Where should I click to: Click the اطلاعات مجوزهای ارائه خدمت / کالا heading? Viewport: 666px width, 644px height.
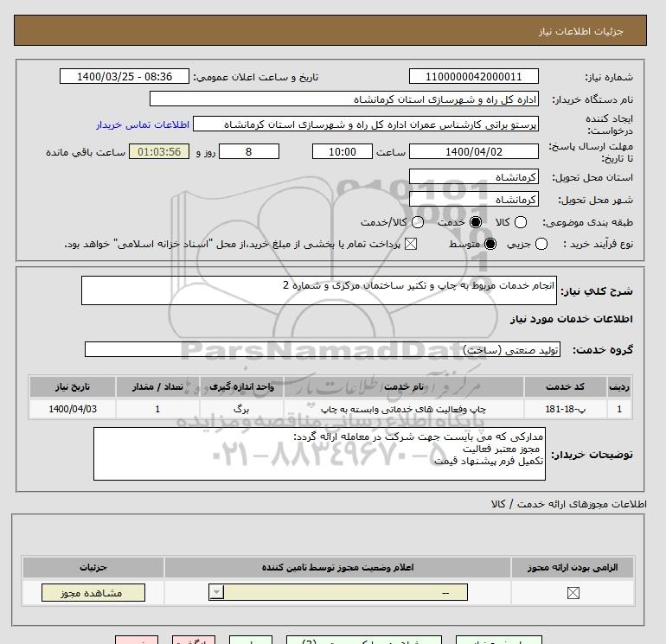coord(569,504)
